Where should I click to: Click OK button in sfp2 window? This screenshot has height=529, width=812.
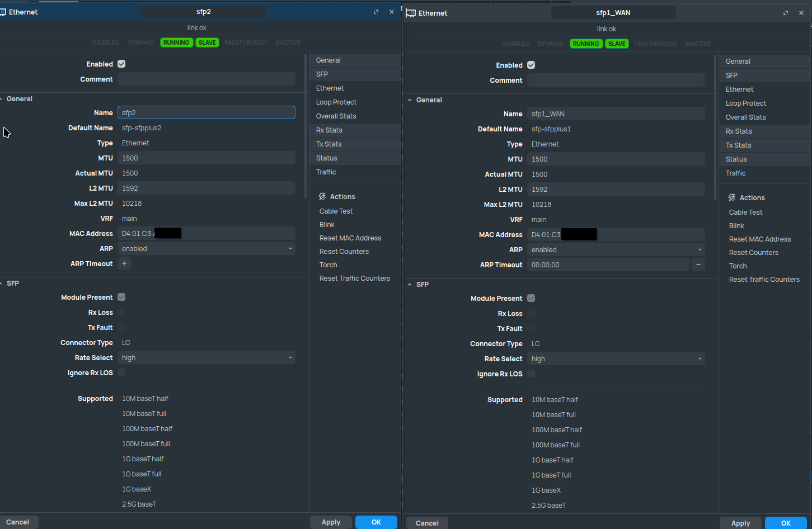[x=376, y=522]
